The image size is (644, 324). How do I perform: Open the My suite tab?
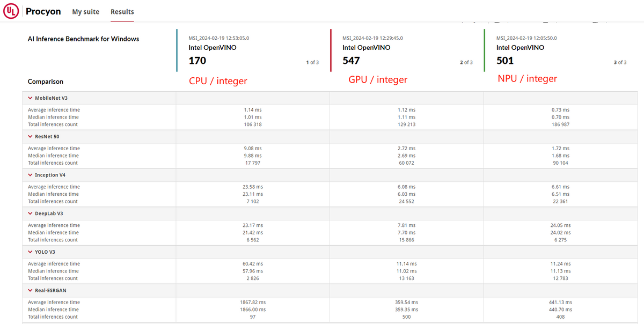pos(86,12)
